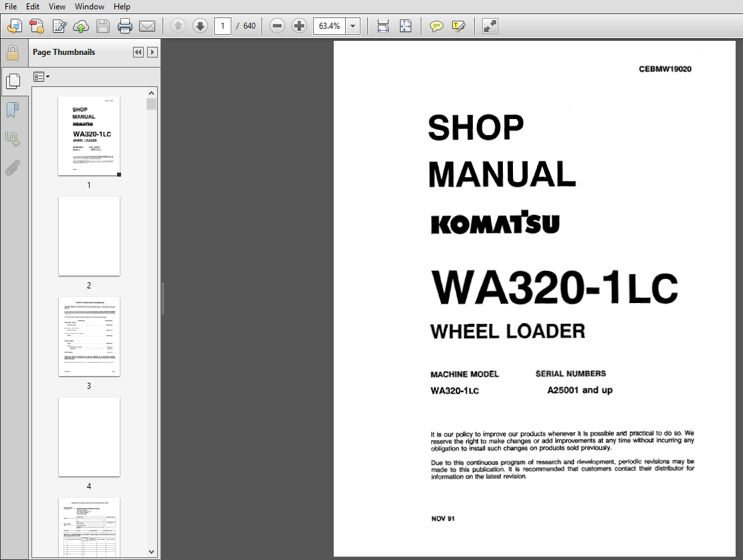Open the Help menu

point(122,7)
